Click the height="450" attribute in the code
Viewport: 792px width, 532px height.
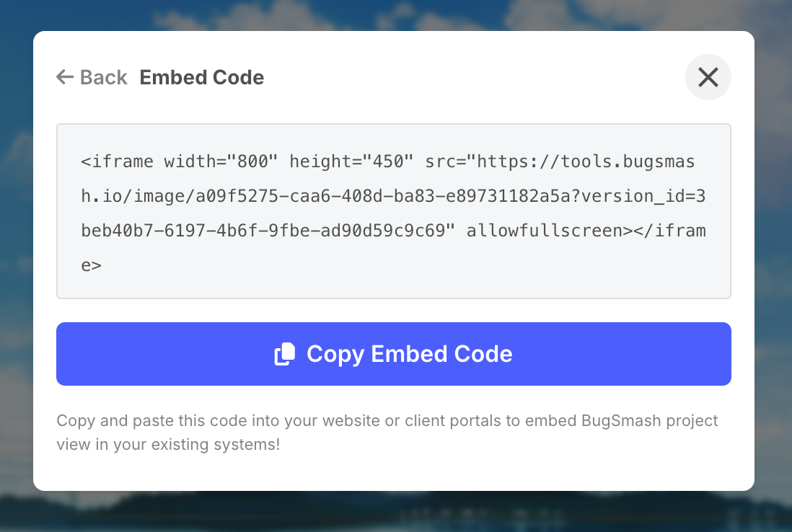(x=351, y=161)
